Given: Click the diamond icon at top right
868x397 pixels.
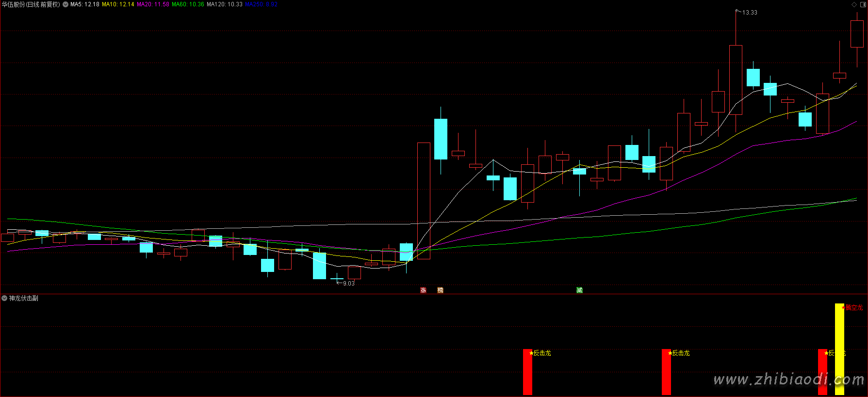Looking at the screenshot, I should 854,4.
